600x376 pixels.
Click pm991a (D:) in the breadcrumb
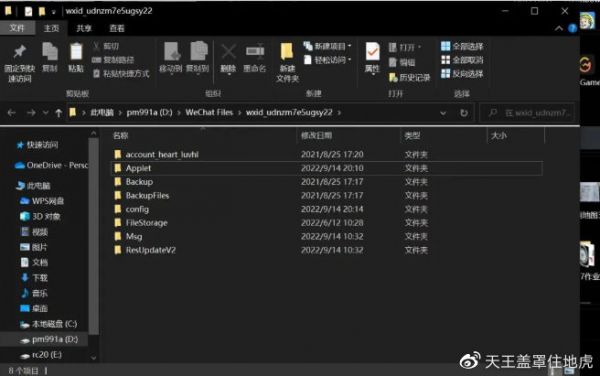click(x=149, y=112)
